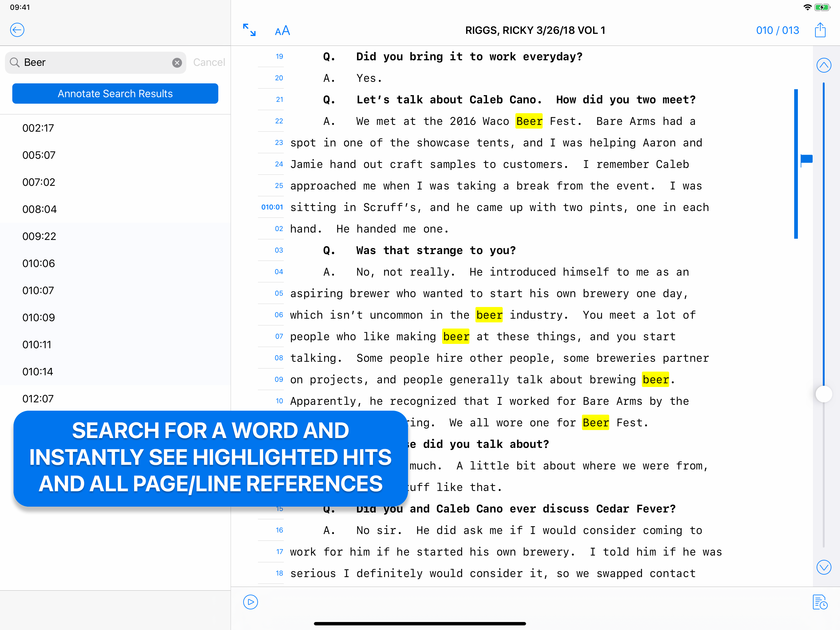This screenshot has height=630, width=840.
Task: Click the blue flag annotation marker
Action: pos(806,159)
